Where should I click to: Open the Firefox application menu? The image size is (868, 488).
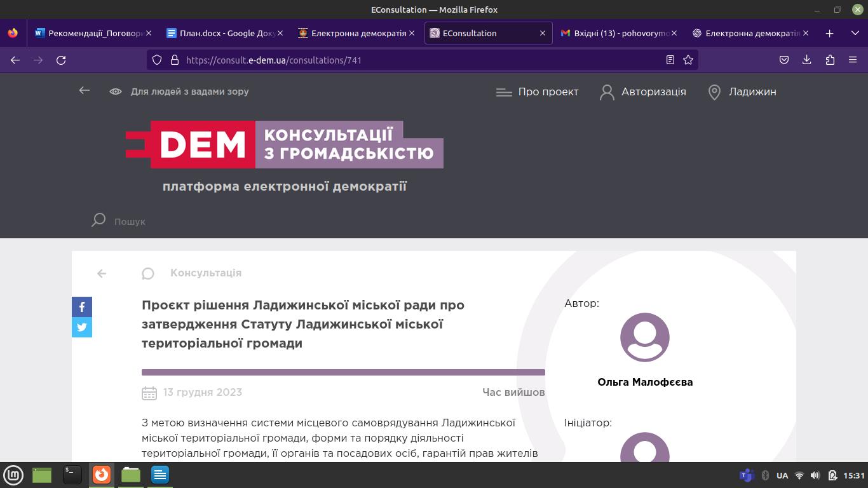pos(853,60)
